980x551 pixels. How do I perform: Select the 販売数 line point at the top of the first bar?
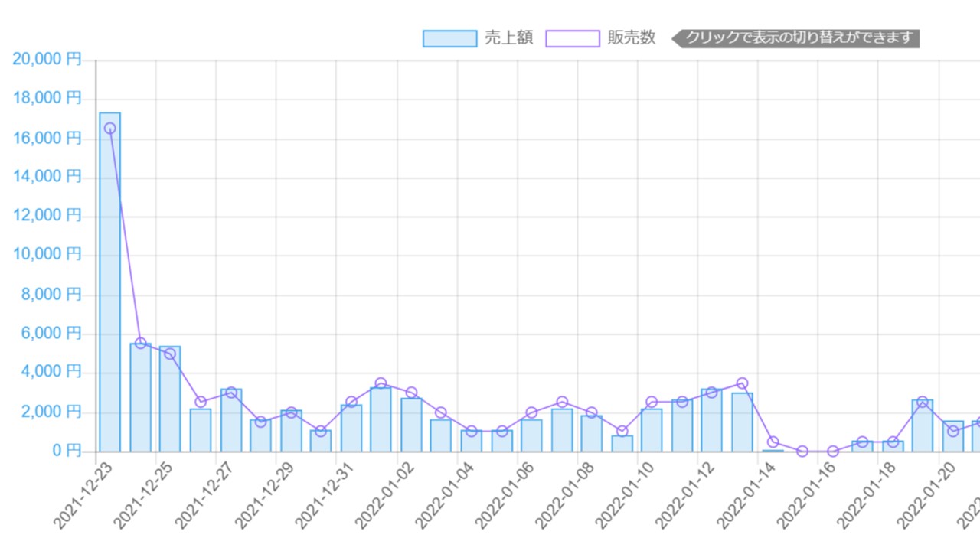coord(109,129)
